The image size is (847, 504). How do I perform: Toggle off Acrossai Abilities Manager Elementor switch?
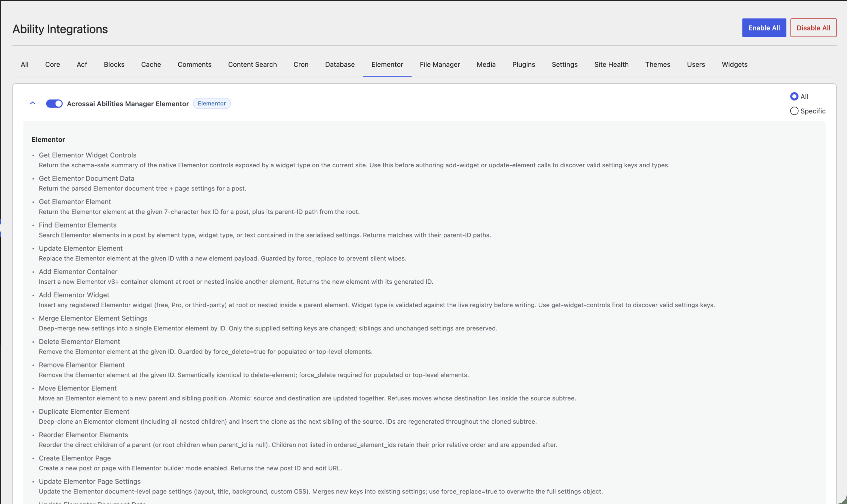pos(54,104)
